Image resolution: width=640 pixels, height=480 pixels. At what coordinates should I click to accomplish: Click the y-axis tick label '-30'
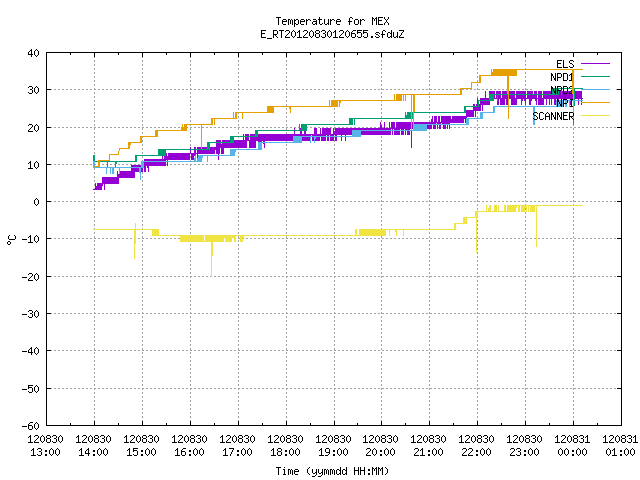click(x=31, y=314)
